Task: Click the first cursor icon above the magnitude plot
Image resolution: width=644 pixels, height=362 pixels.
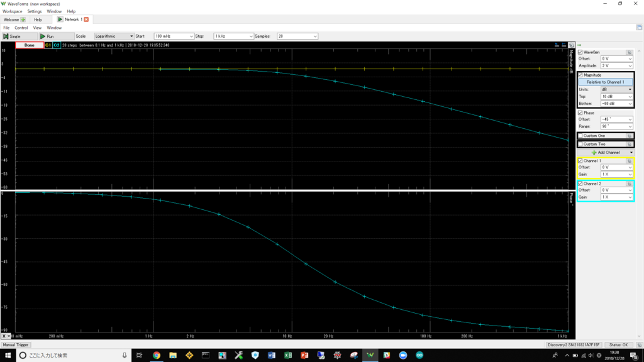Action: 557,45
